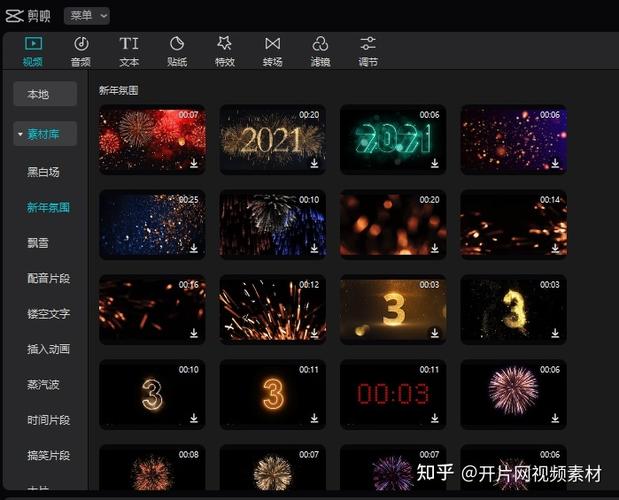
Task: Click the 本地 local button
Action: 45,94
